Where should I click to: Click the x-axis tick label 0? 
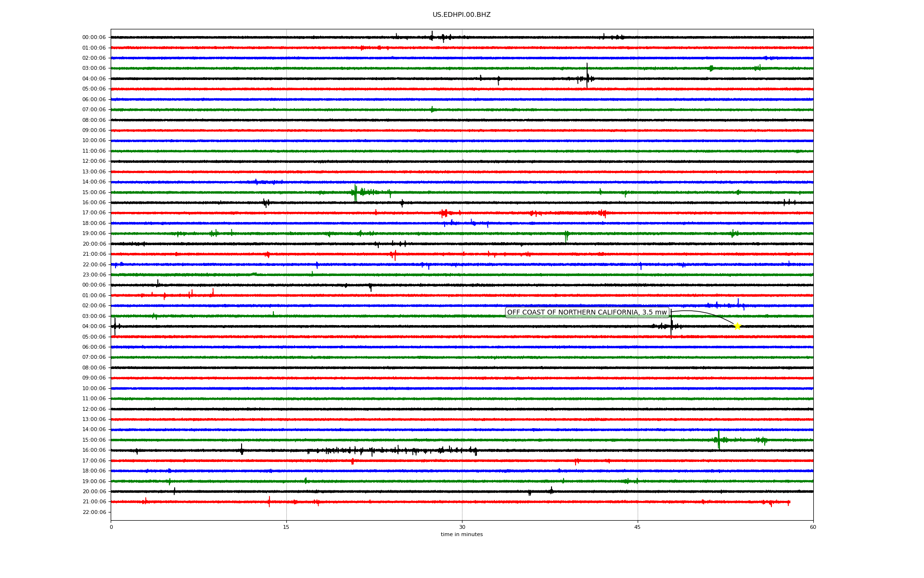111,527
